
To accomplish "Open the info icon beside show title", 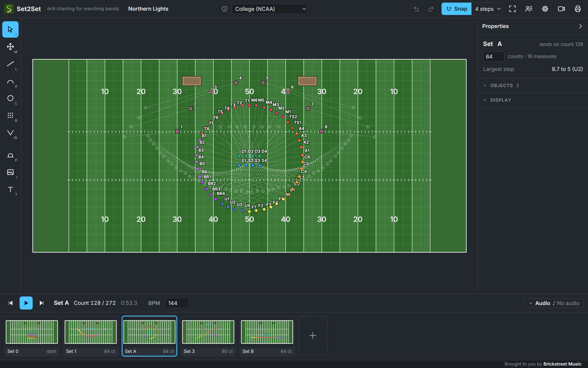I will pyautogui.click(x=225, y=9).
